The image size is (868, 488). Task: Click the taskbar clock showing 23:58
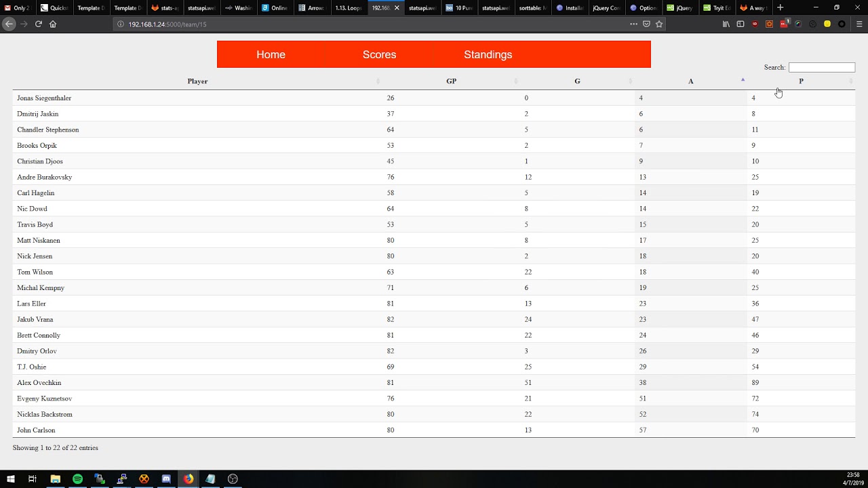pyautogui.click(x=853, y=479)
